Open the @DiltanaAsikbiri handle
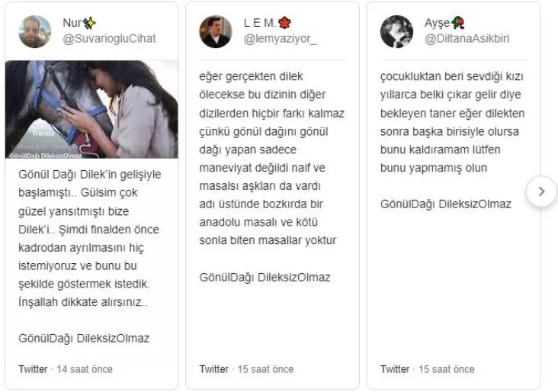The width and height of the screenshot is (558, 392). pyautogui.click(x=467, y=38)
